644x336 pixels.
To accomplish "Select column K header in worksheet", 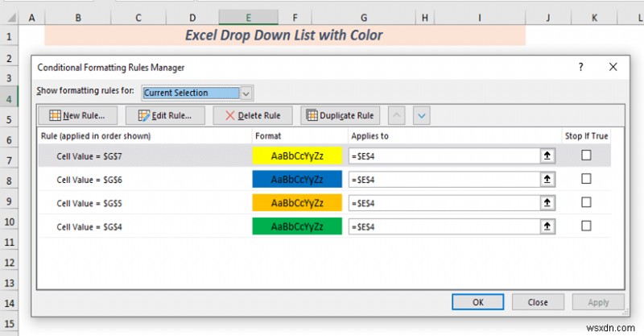I will (x=594, y=18).
